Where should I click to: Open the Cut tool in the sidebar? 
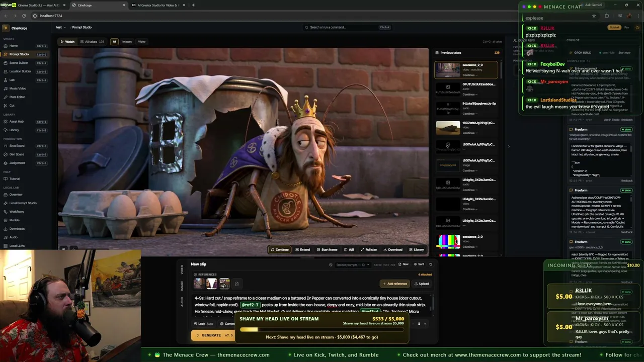[x=25, y=106]
